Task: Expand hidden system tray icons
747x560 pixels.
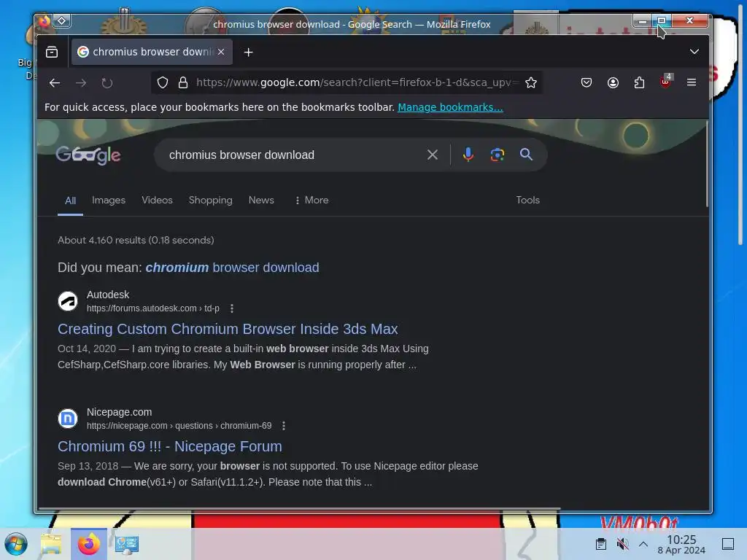Action: 643,544
